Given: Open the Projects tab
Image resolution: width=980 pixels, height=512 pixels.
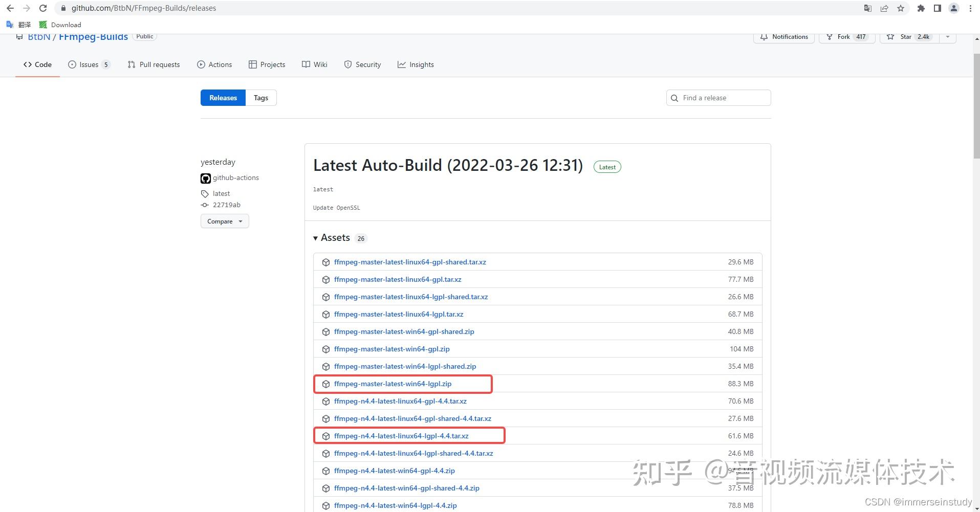Looking at the screenshot, I should click(267, 64).
